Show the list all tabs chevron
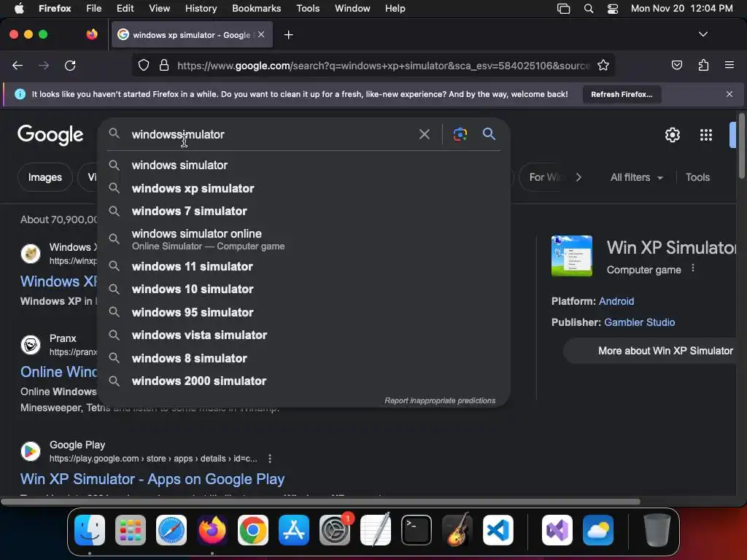 (703, 34)
